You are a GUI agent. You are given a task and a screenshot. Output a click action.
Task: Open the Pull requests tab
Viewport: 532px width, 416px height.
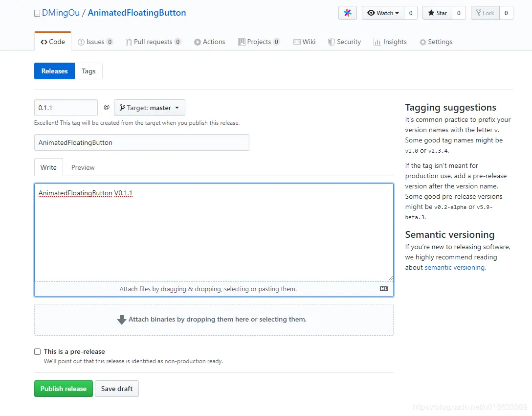tap(154, 42)
